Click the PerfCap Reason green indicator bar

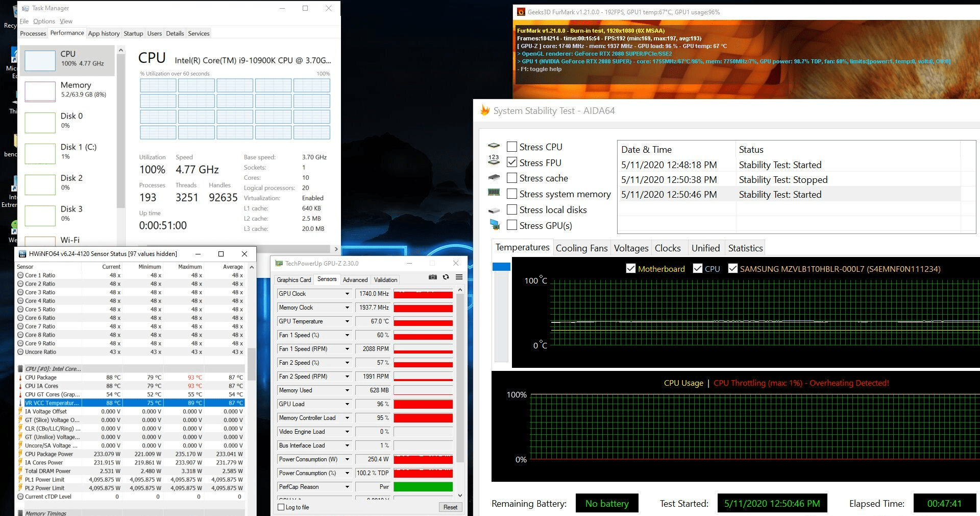coord(423,487)
